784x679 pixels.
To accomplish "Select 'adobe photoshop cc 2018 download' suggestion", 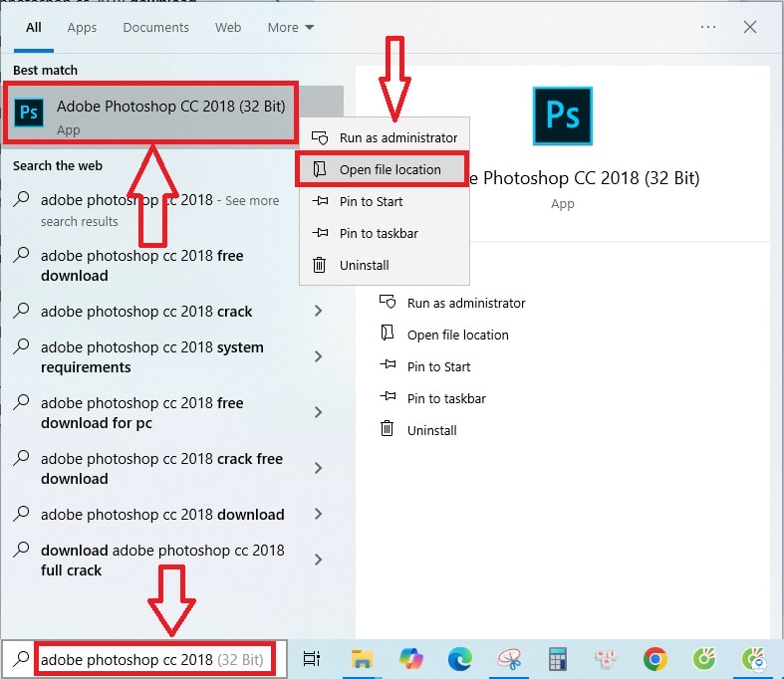I will tap(162, 515).
